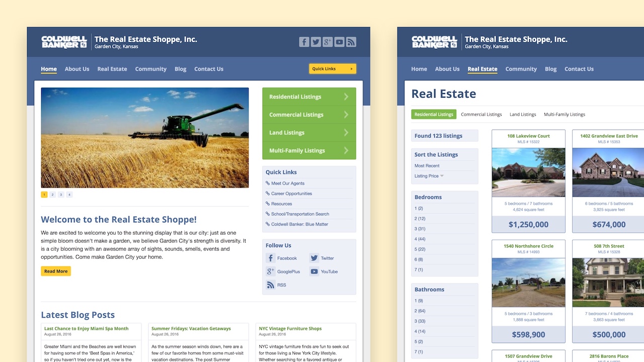644x362 pixels.
Task: Click the Coldwell Banker logo on the right page
Action: [x=434, y=42]
